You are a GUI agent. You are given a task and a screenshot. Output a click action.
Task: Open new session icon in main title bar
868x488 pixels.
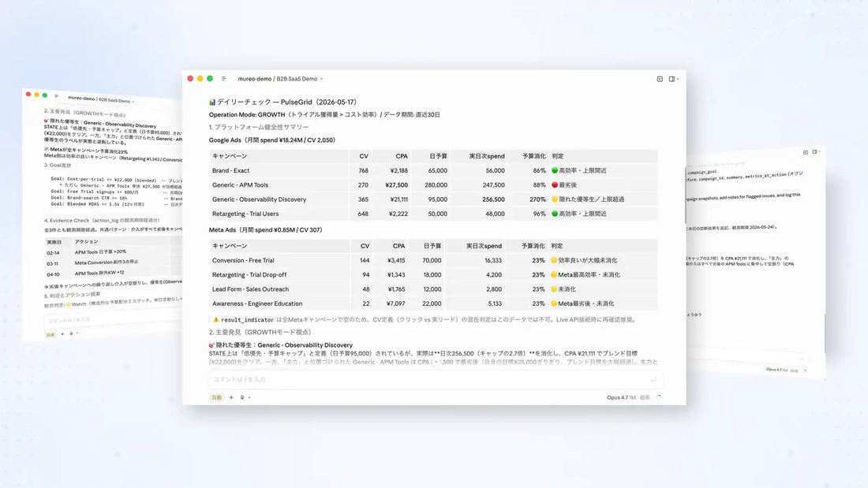[660, 79]
